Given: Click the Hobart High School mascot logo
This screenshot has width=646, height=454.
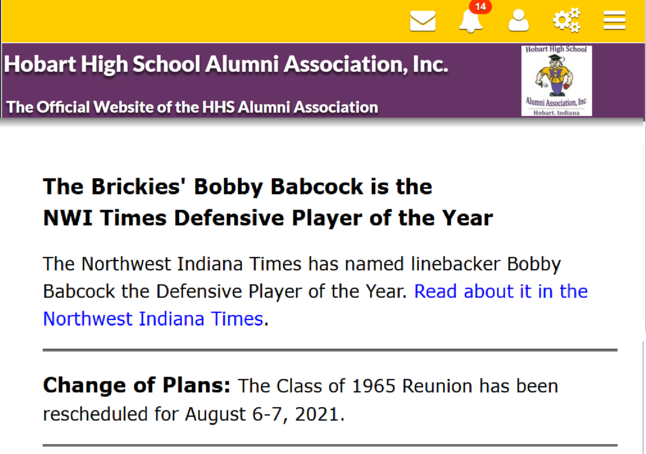Looking at the screenshot, I should point(556,81).
